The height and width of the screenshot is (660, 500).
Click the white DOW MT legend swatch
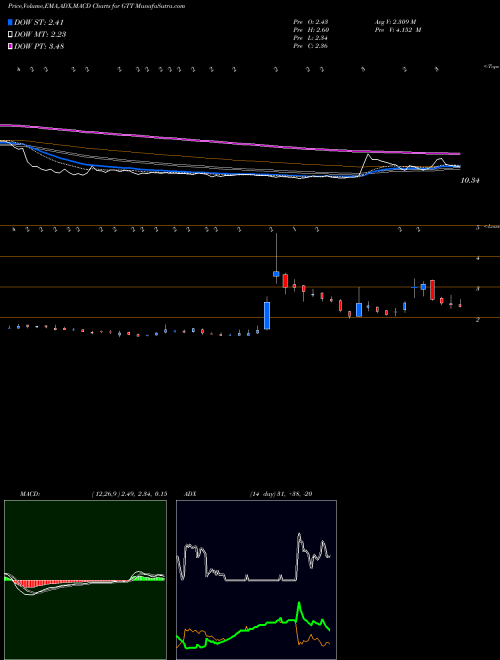pos(11,35)
